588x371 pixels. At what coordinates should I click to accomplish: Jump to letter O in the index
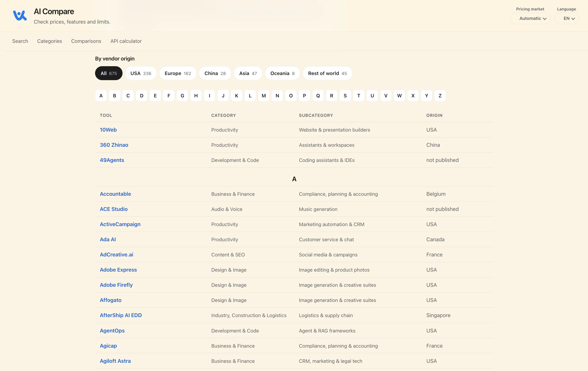291,96
